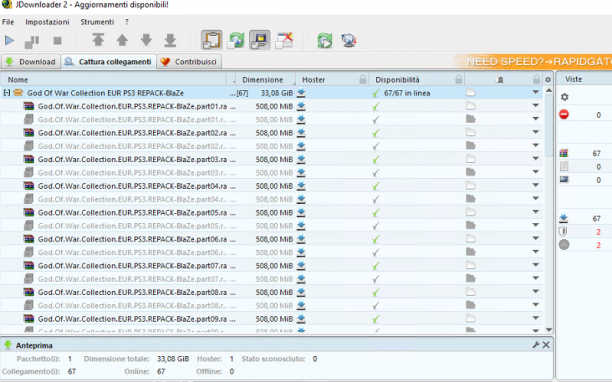
Task: Click hoster download icon in bold part04.ra row
Action: [x=301, y=186]
